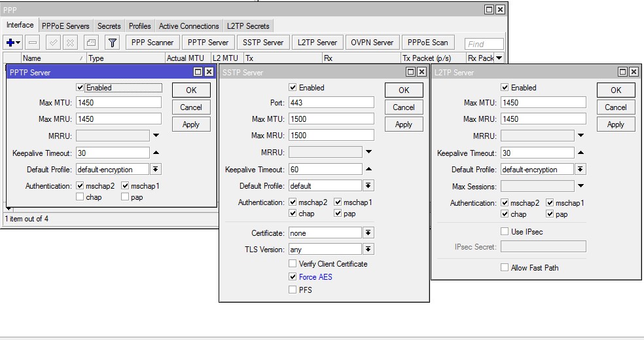Click the Disable X toolbar icon

coord(70,43)
